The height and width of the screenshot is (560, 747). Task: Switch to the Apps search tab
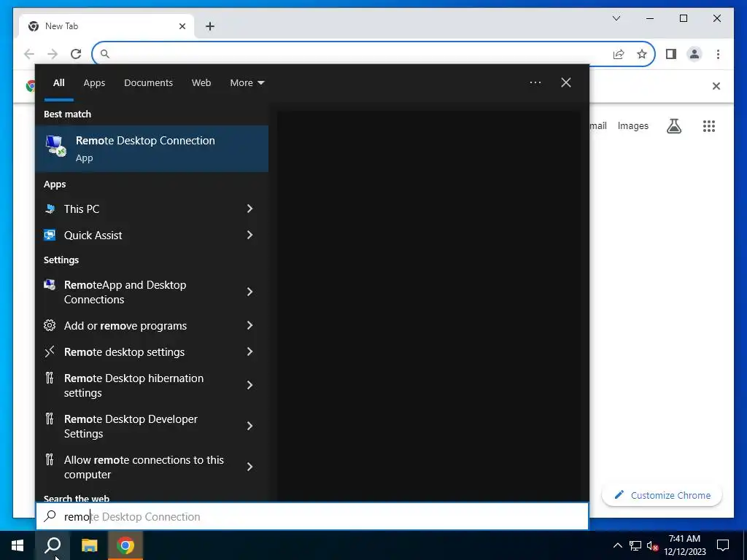tap(94, 83)
